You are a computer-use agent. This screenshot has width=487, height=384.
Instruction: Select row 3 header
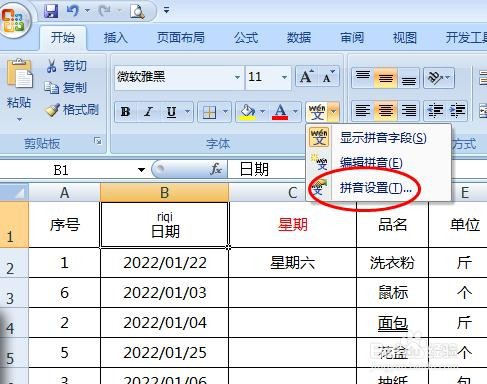pos(14,293)
